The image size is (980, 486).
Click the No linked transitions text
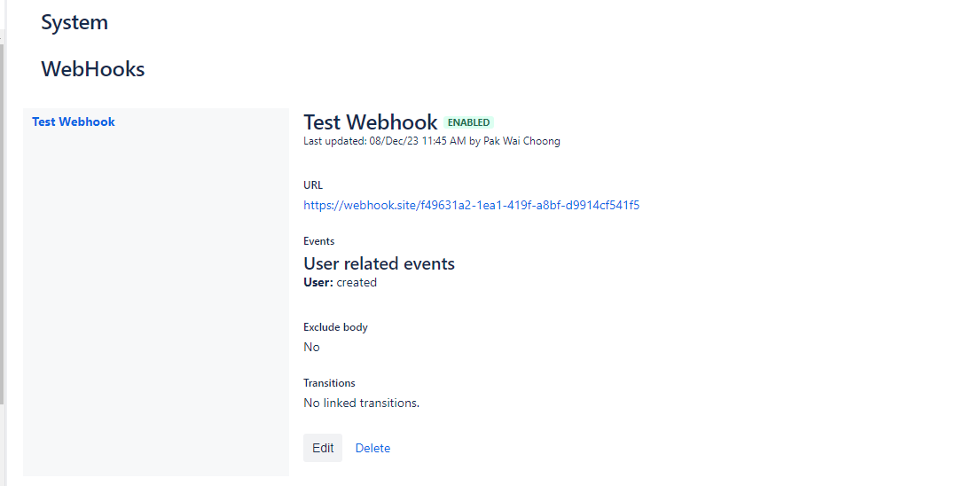coord(361,403)
